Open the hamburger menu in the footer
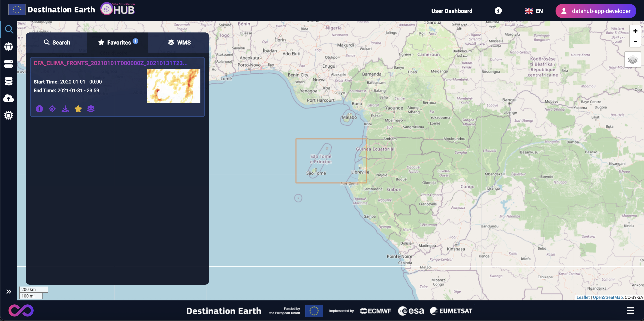 tap(631, 310)
